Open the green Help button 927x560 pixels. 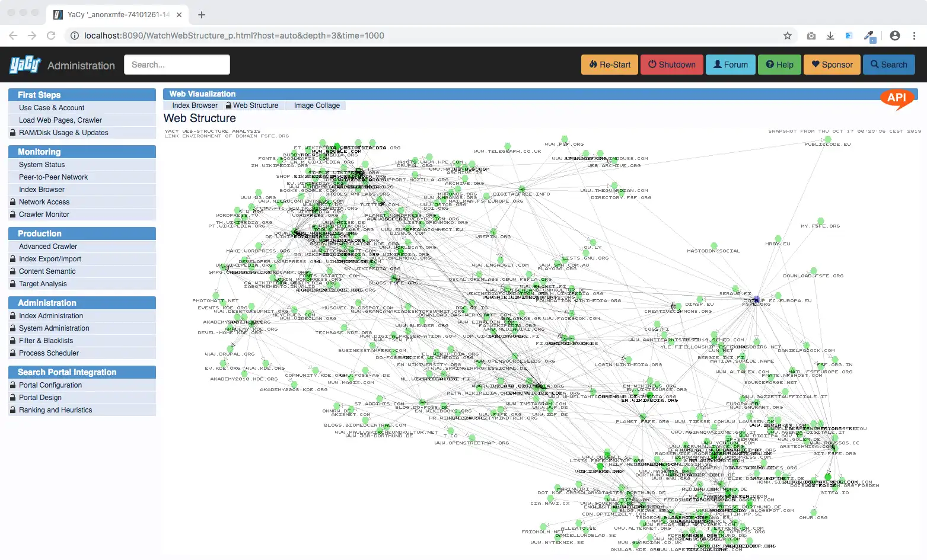coord(779,65)
